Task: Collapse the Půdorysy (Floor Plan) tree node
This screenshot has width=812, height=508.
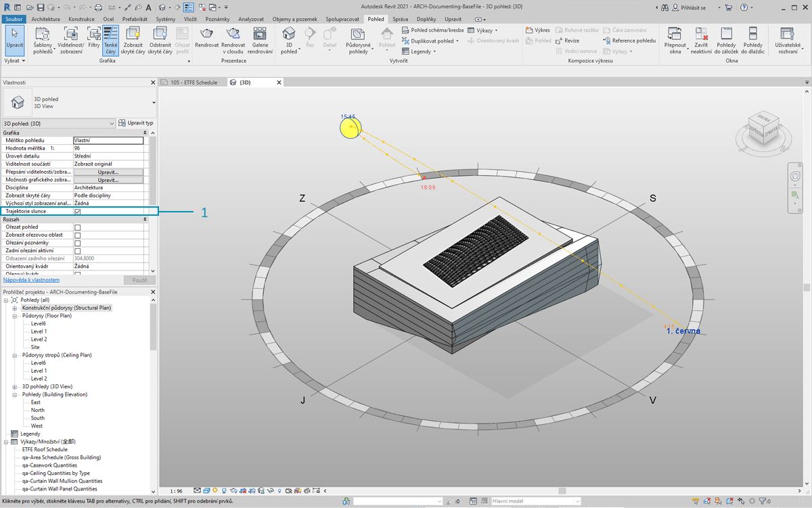Action: pos(14,316)
